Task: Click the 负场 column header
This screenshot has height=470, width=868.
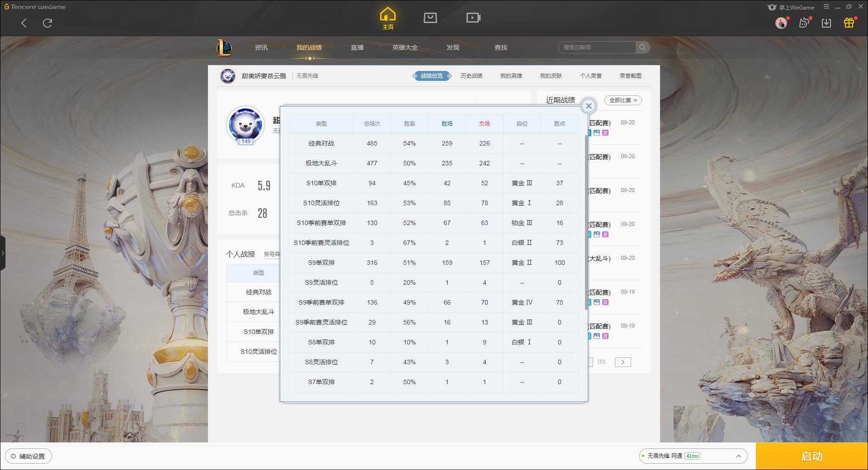Action: [x=485, y=124]
